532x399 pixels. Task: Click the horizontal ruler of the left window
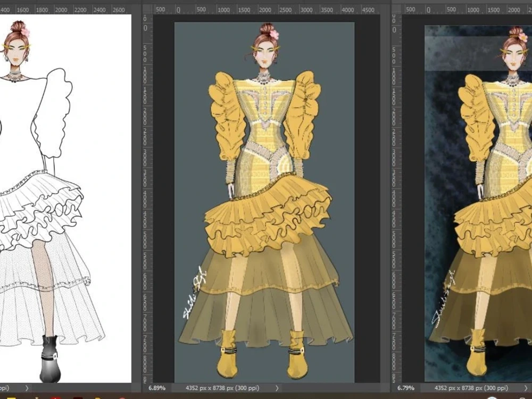pyautogui.click(x=65, y=10)
